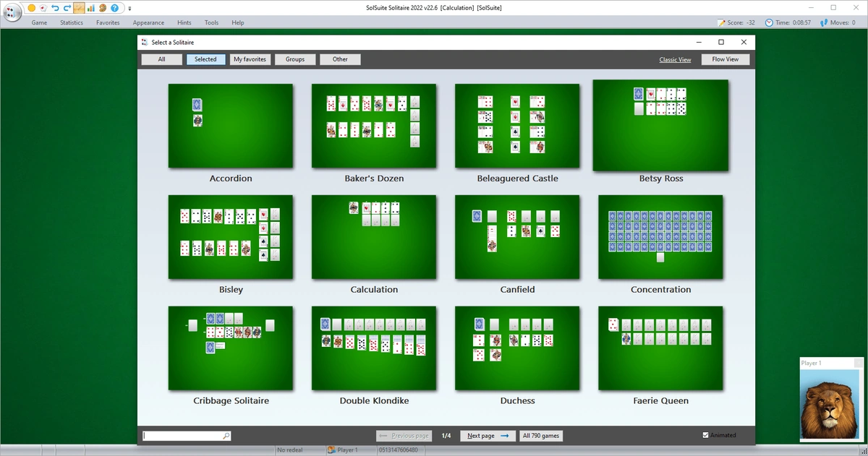Click the Player 1 icon in status bar

(331, 449)
